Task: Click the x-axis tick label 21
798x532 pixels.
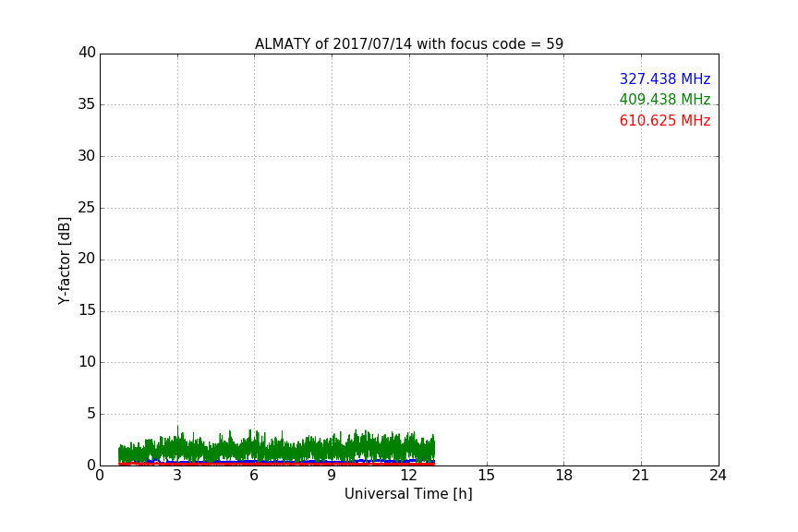Action: (x=641, y=476)
